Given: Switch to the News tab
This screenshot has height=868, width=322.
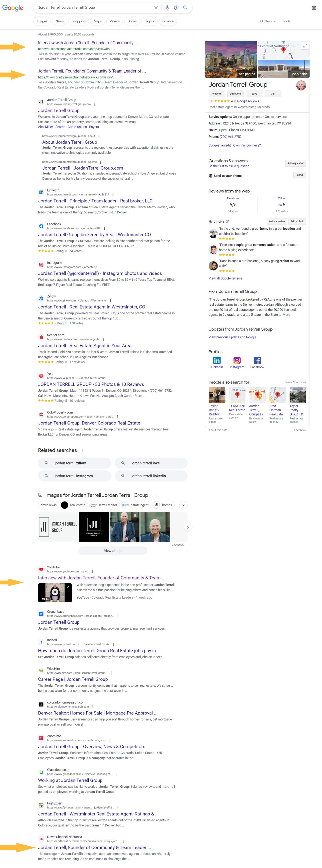Looking at the screenshot, I should pyautogui.click(x=59, y=21).
